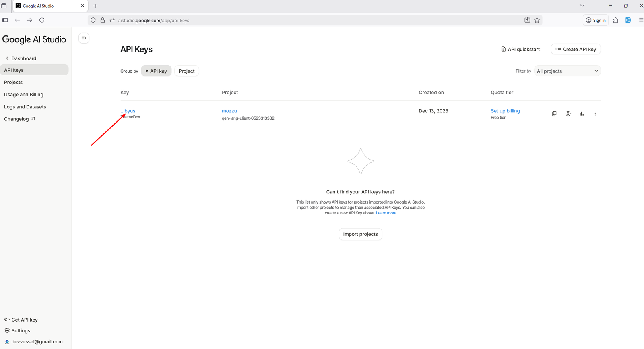
Task: Open a new browser tab
Action: click(95, 6)
